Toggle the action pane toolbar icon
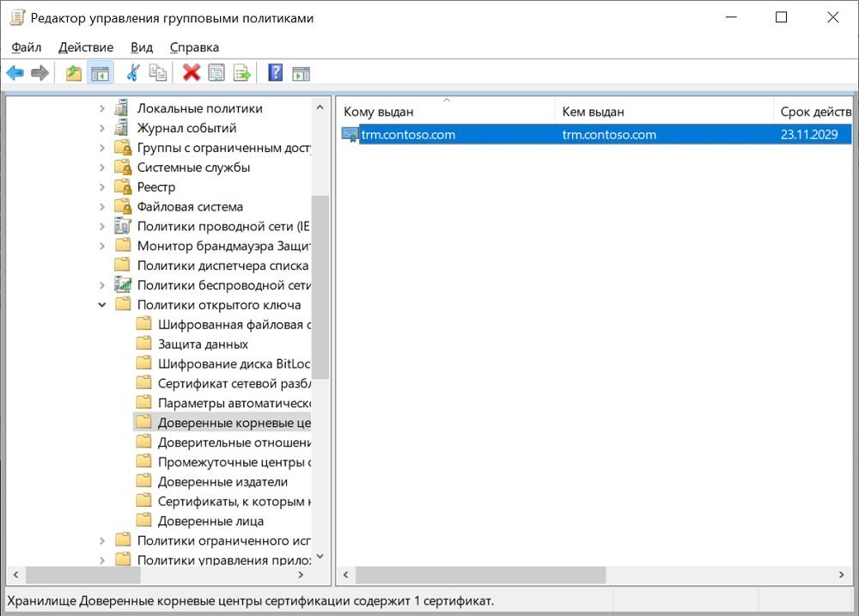Image resolution: width=859 pixels, height=616 pixels. pyautogui.click(x=301, y=73)
